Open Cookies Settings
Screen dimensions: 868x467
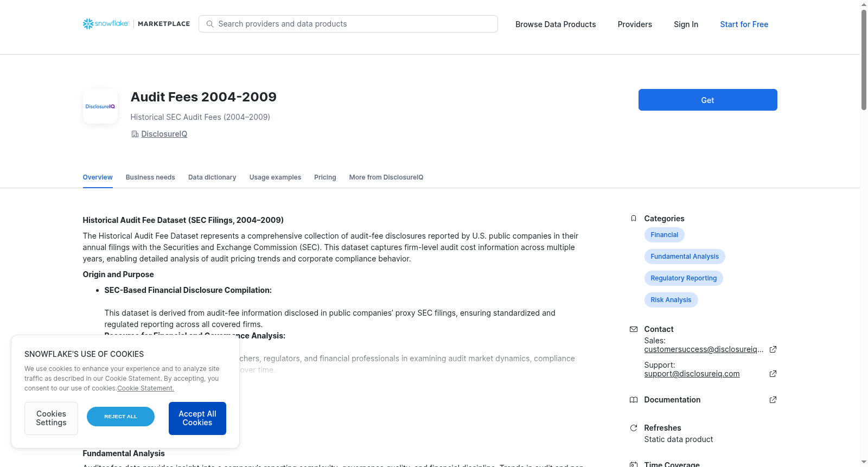click(51, 418)
